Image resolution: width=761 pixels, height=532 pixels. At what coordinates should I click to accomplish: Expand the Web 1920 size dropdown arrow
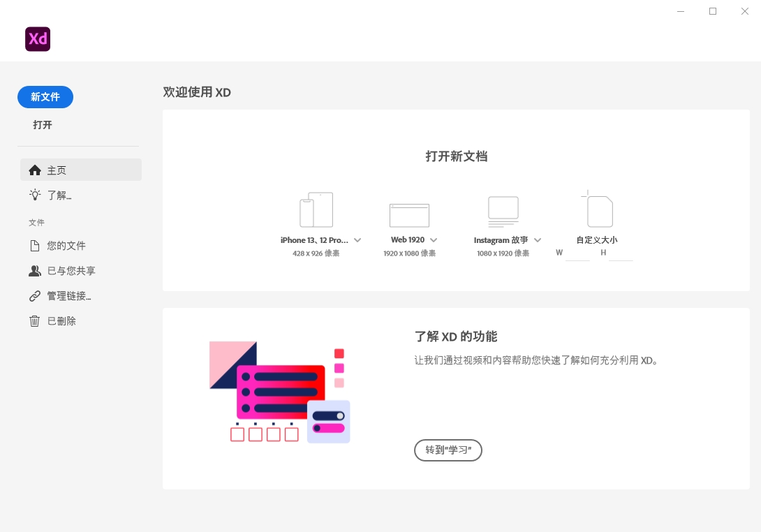(x=434, y=240)
